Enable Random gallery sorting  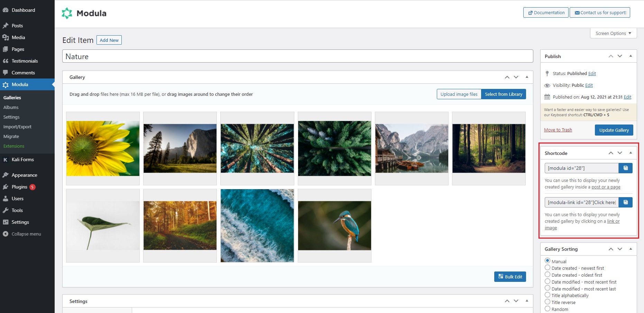pyautogui.click(x=548, y=309)
